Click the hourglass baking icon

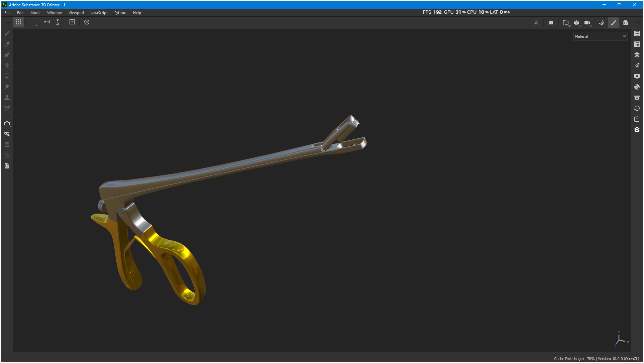click(7, 144)
